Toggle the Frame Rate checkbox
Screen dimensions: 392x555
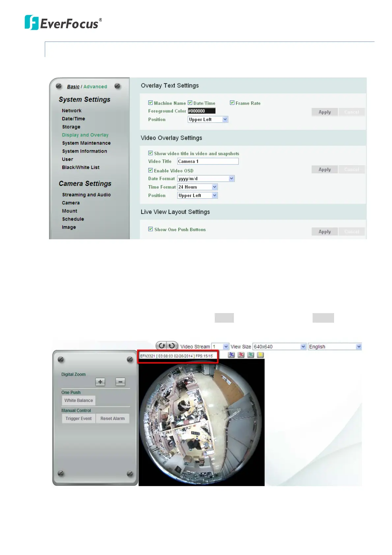point(232,103)
